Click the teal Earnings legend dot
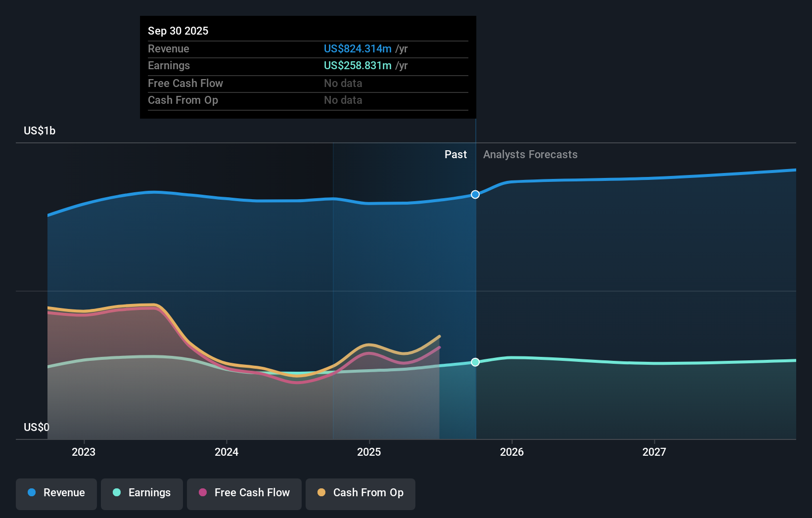Screen dimensions: 812x518 [x=117, y=492]
